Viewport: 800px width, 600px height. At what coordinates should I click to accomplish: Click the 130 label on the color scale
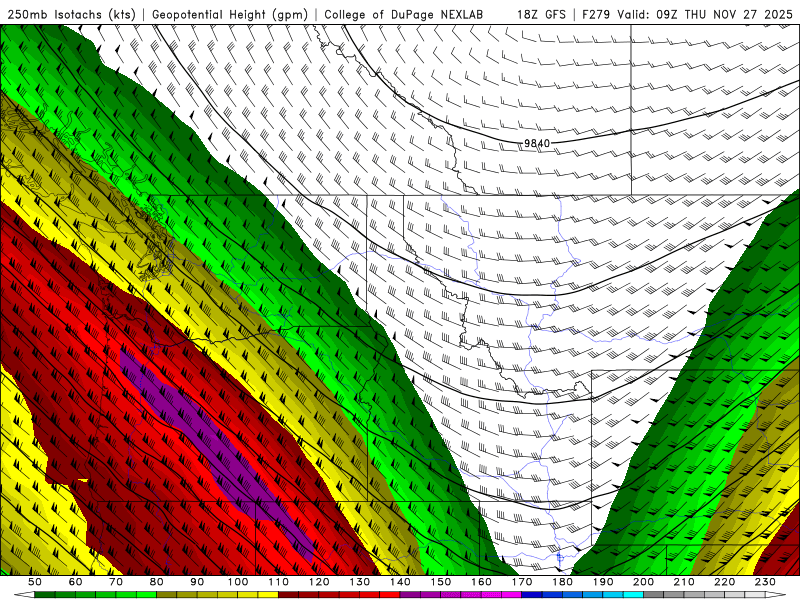[360, 582]
